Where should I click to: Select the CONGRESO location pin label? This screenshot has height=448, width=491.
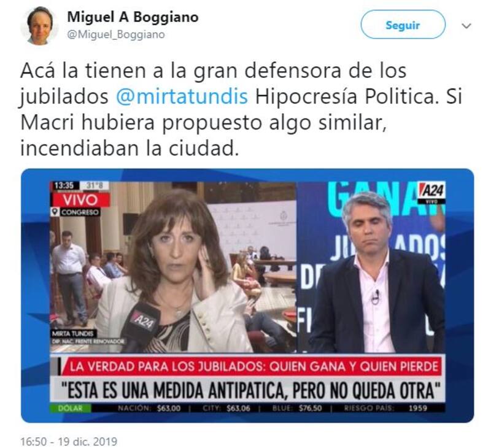point(75,212)
